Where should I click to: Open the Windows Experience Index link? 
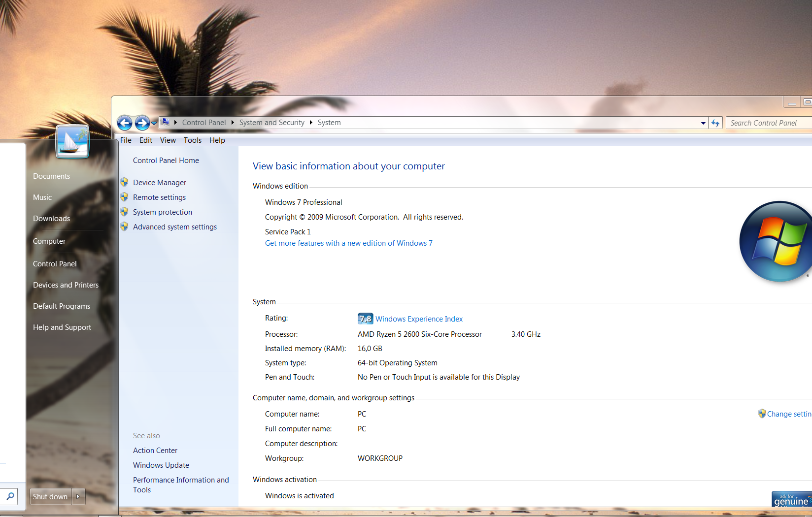pyautogui.click(x=419, y=319)
